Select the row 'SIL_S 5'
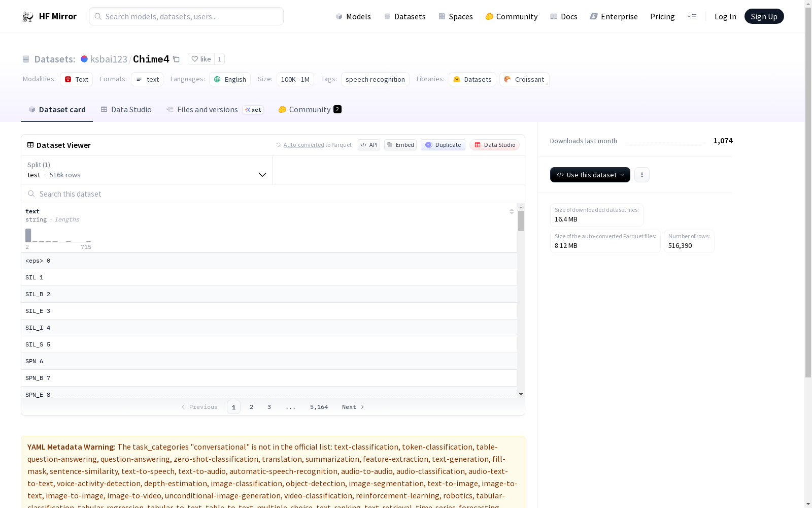 [x=269, y=344]
